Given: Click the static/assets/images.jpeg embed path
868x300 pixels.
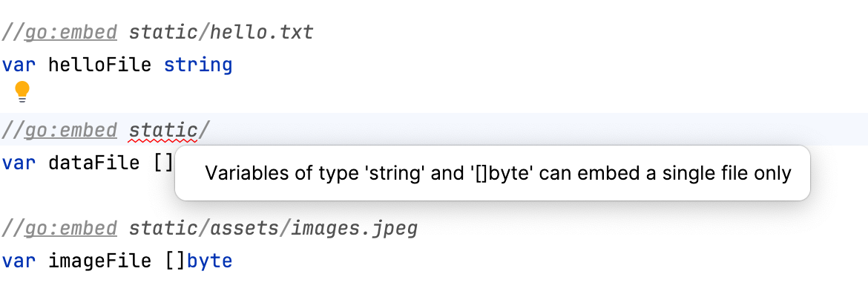Looking at the screenshot, I should [273, 228].
